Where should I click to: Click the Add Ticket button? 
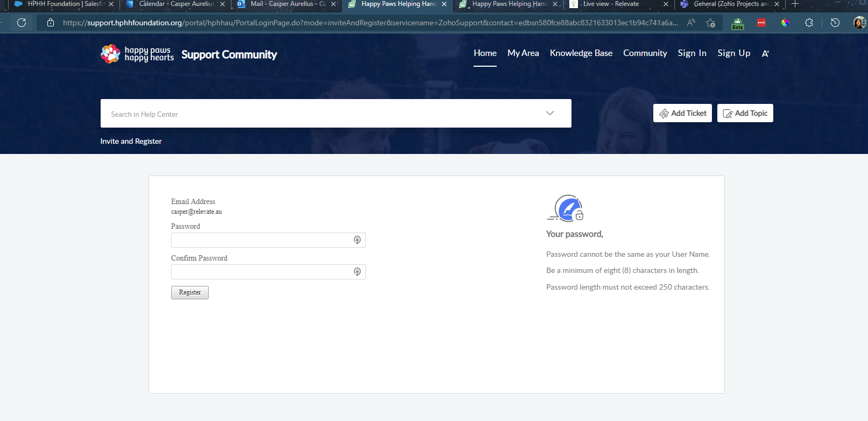point(682,113)
